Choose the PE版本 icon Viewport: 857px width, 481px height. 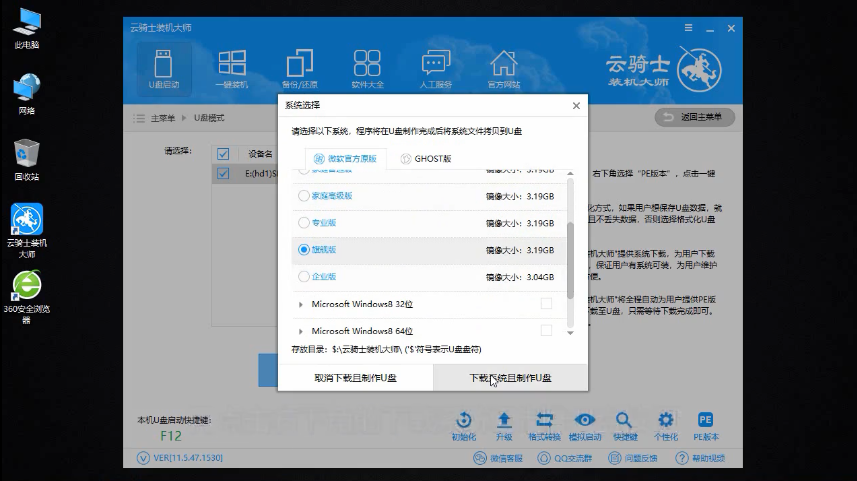tap(706, 426)
